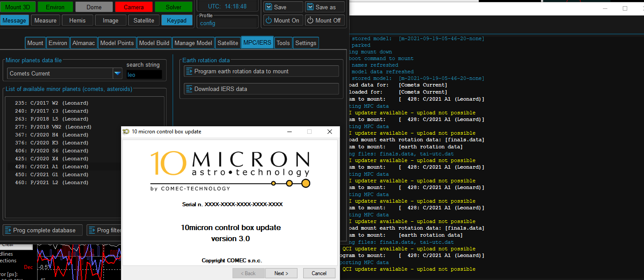Open the Hemis window
644x280 pixels.
77,20
